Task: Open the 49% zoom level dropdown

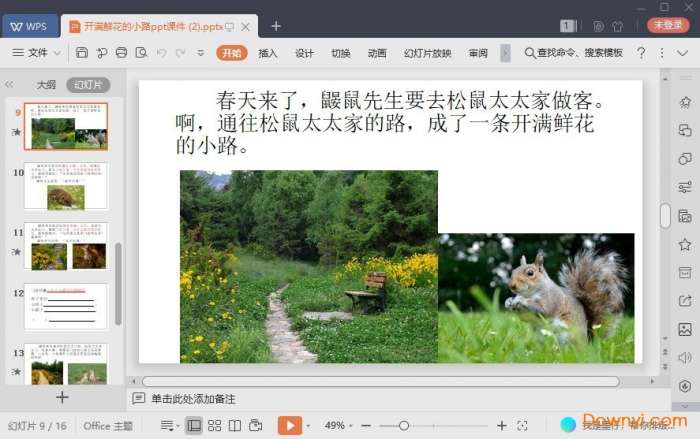Action: [338, 426]
